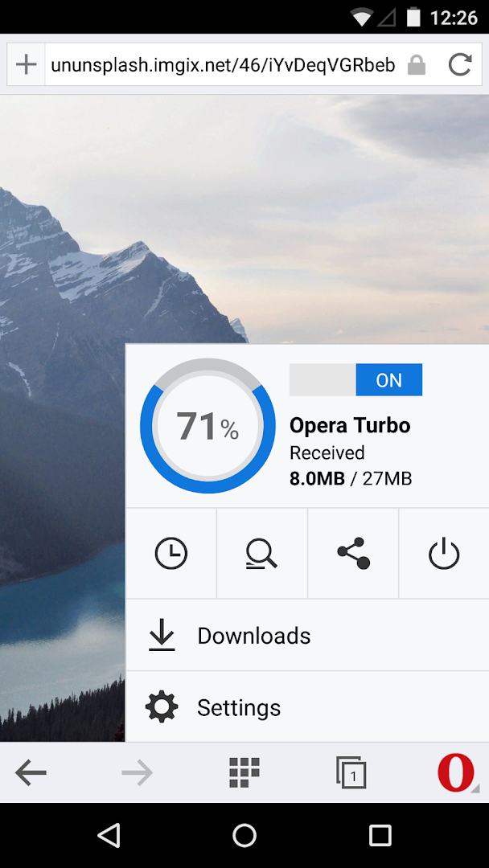Tap the battery status icon
Image resolution: width=489 pixels, height=868 pixels.
point(413,17)
